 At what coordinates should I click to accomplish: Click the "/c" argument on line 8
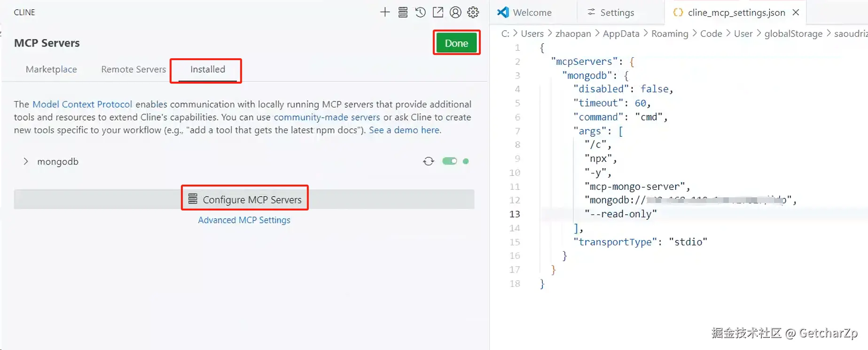595,145
